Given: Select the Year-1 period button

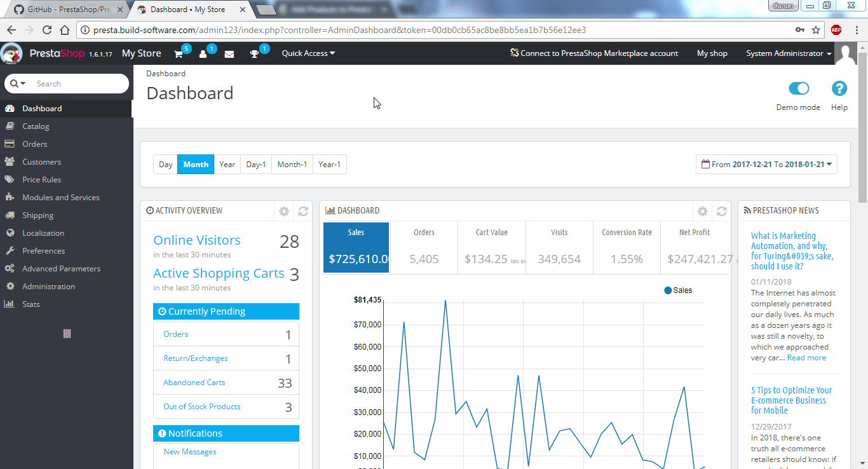Looking at the screenshot, I should click(330, 164).
